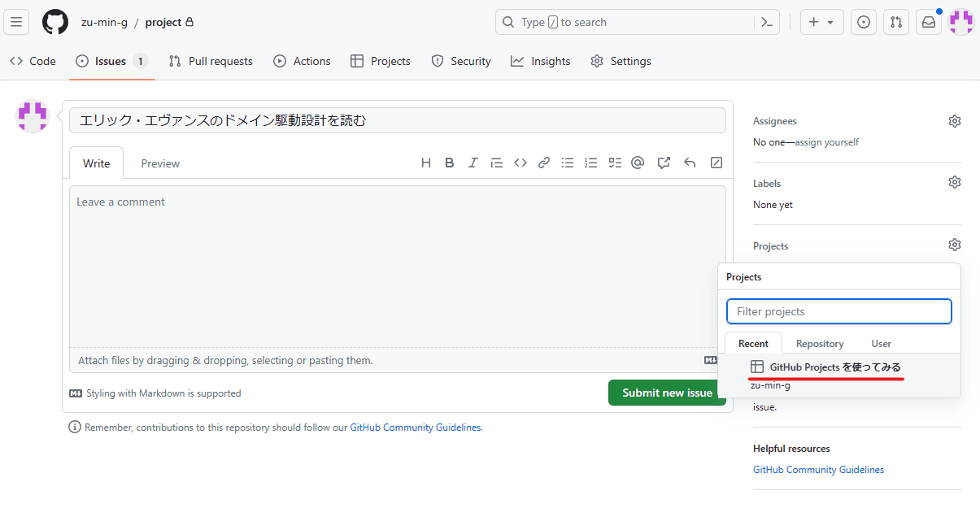Insert a code block icon

point(520,163)
